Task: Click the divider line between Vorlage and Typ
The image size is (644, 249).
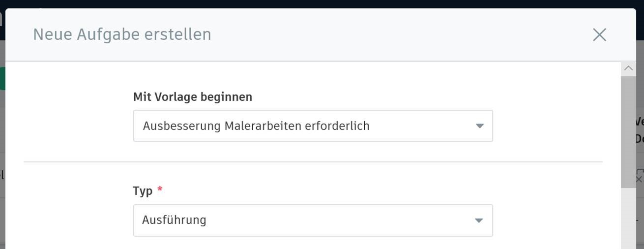Action: pyautogui.click(x=313, y=162)
